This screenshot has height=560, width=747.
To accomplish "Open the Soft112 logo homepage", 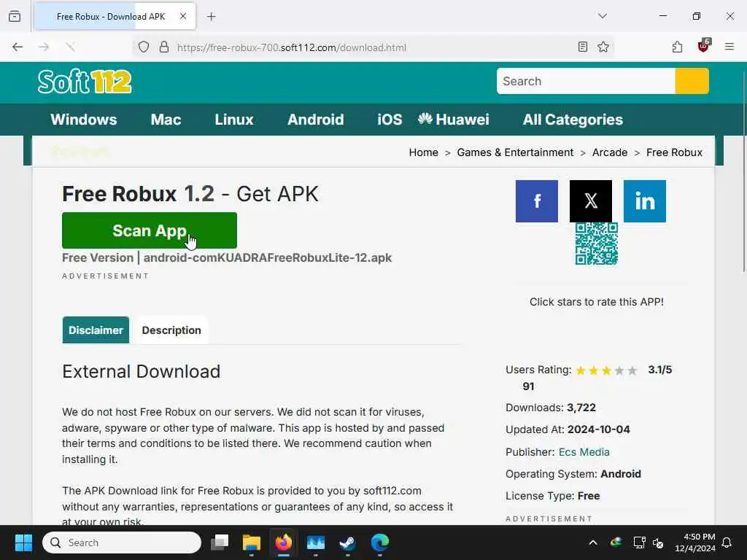I will click(85, 82).
